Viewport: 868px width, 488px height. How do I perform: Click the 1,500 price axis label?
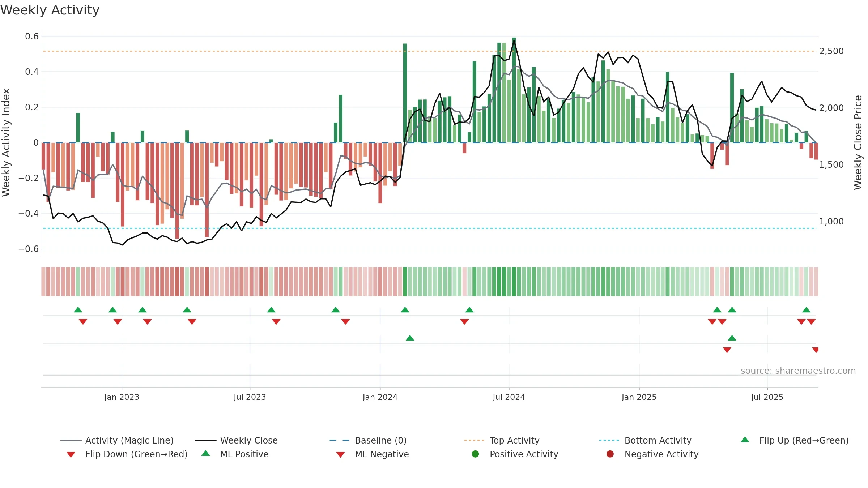point(831,165)
